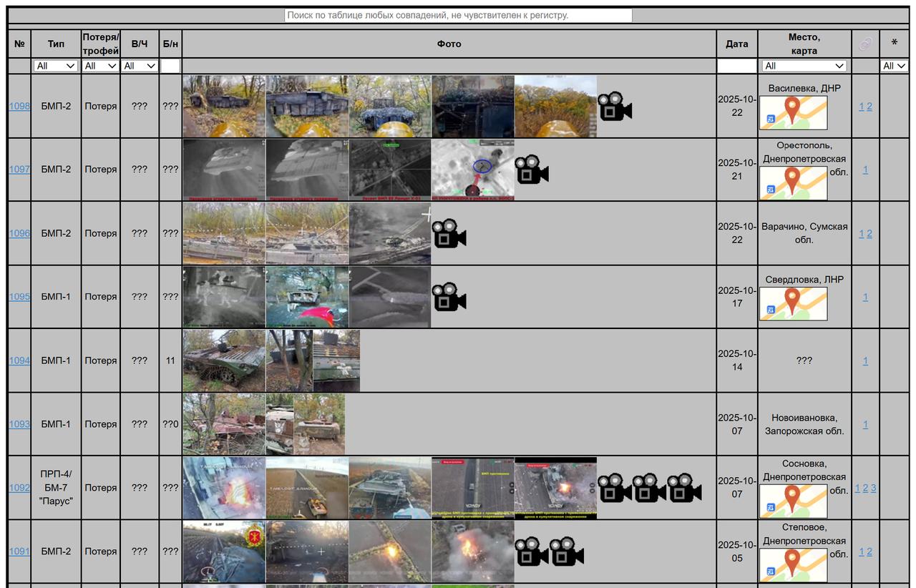Open the middle video icon in row 1092

(650, 488)
